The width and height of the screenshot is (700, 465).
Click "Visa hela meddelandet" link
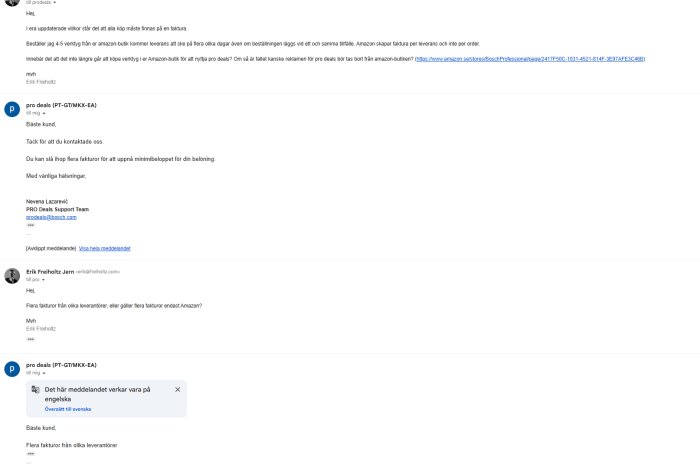tap(104, 249)
